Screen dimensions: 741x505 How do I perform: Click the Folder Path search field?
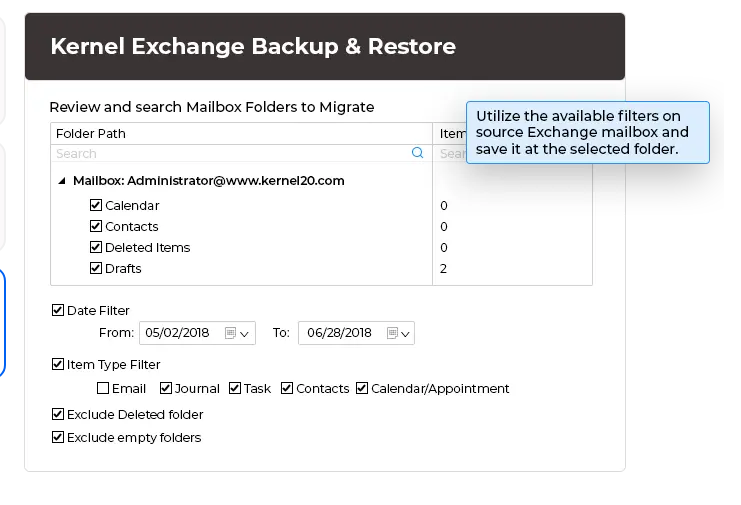(230, 154)
